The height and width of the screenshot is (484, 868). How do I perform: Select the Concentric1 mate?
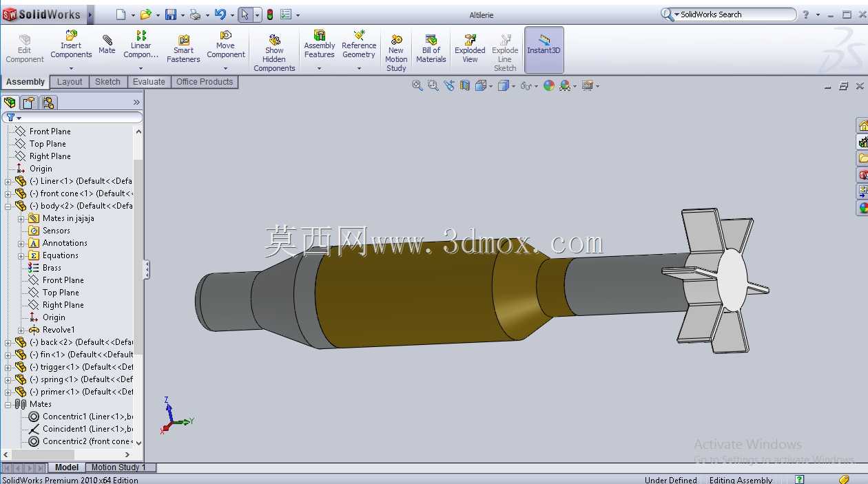point(81,417)
